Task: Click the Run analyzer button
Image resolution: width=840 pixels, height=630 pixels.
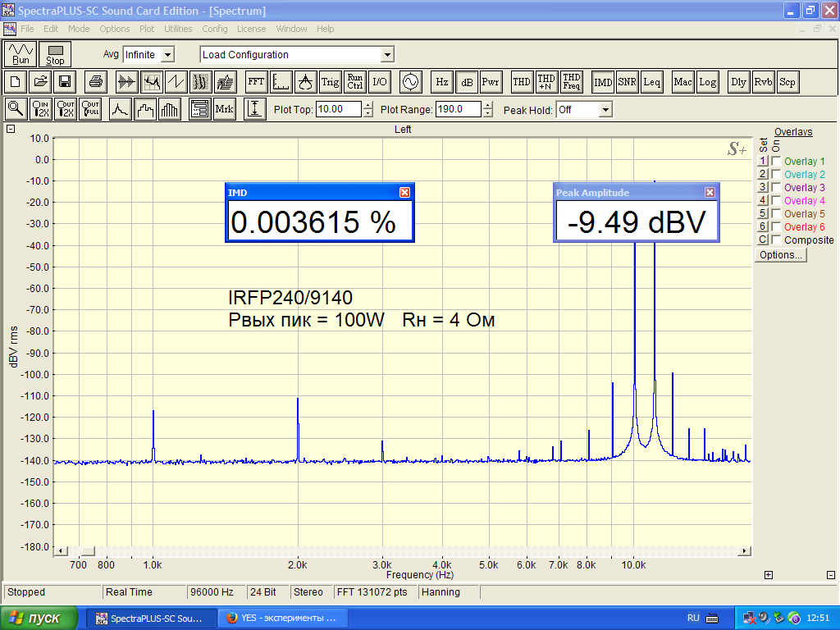Action: (x=21, y=54)
